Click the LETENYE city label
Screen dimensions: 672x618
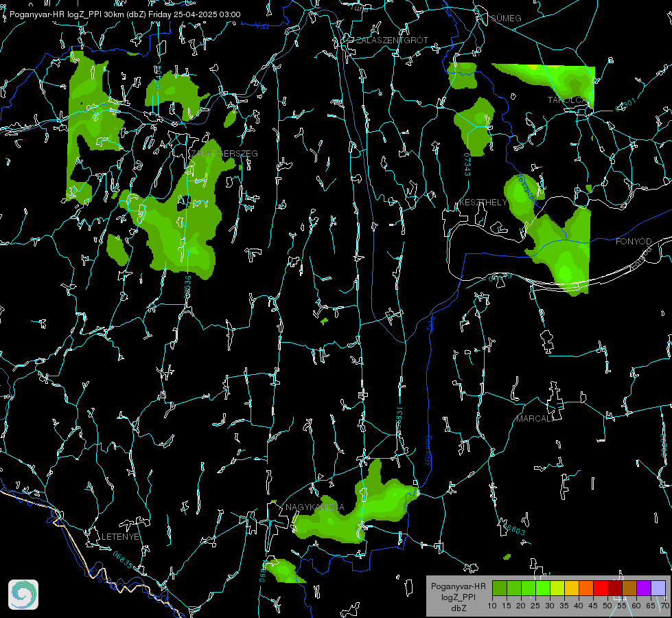click(x=120, y=537)
